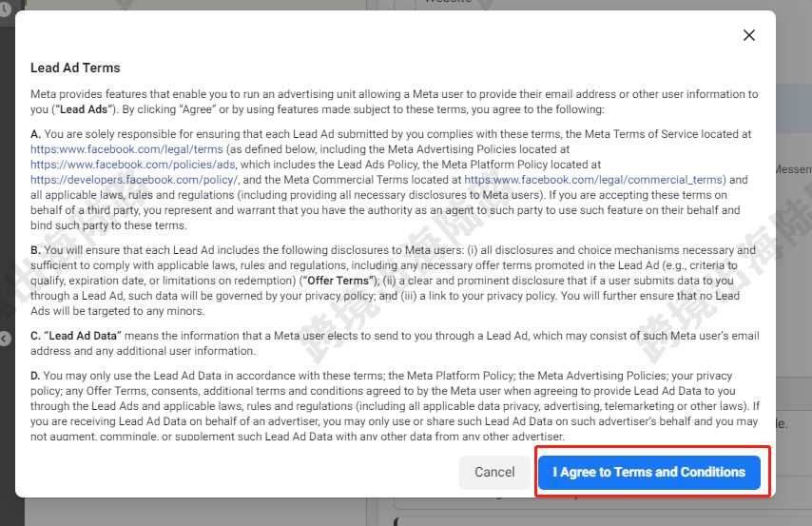This screenshot has width=812, height=526.
Task: Click the clock icon behind the dialog
Action: pyautogui.click(x=5, y=9)
